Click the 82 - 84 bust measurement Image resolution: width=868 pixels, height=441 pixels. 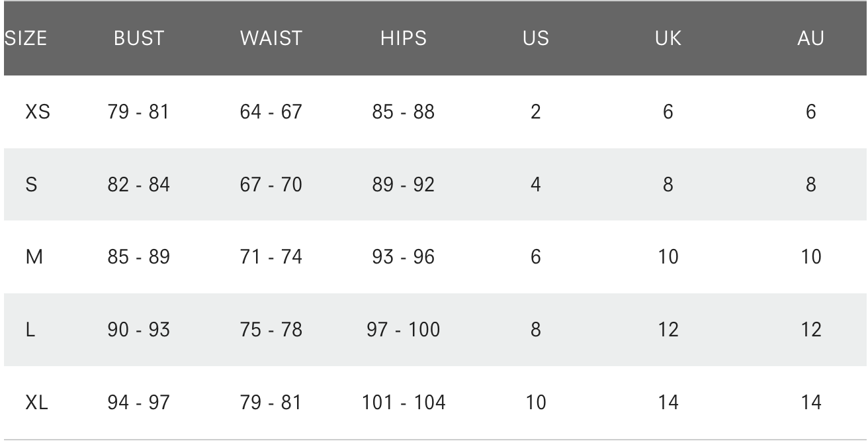(x=138, y=185)
